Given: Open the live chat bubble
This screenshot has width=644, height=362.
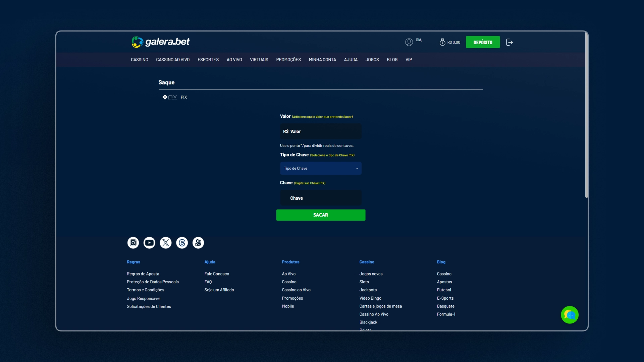Looking at the screenshot, I should tap(570, 315).
